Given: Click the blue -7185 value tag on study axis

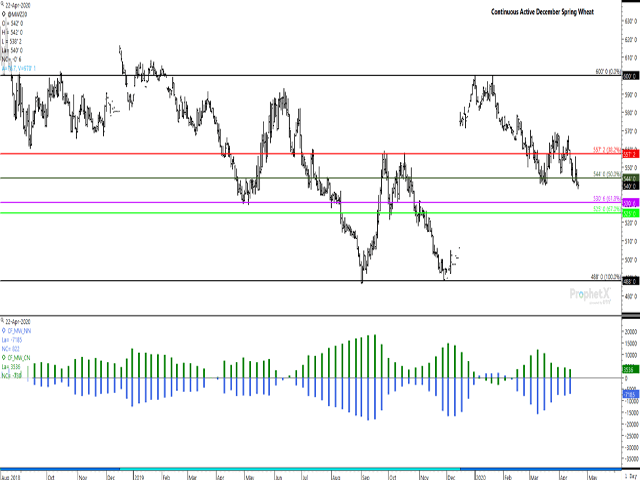Looking at the screenshot, I should coord(630,394).
